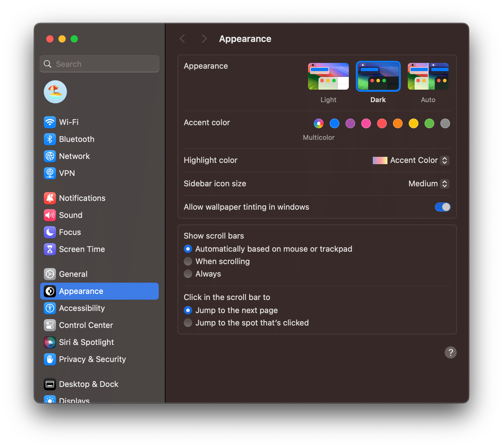
Task: Click the Search field in sidebar
Action: click(x=99, y=64)
